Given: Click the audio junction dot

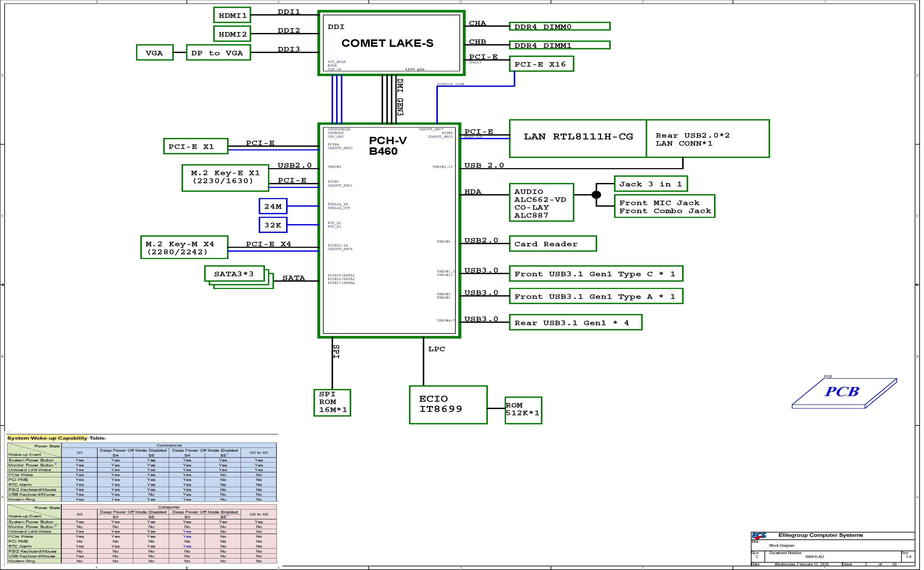Looking at the screenshot, I should [596, 195].
